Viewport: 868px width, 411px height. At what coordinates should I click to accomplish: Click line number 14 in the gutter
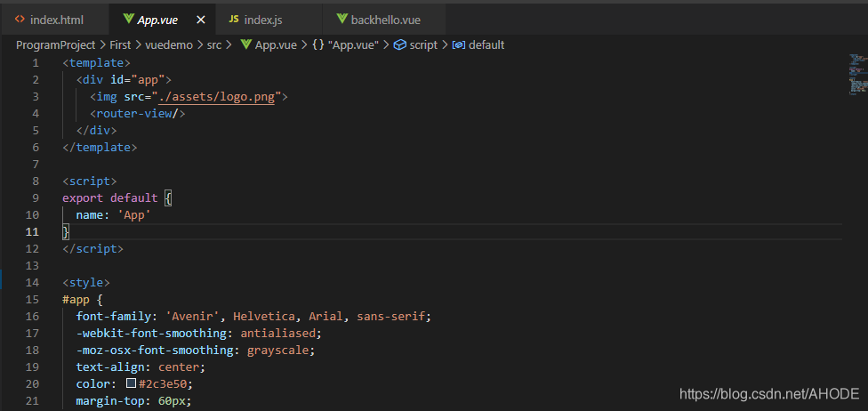pyautogui.click(x=32, y=283)
